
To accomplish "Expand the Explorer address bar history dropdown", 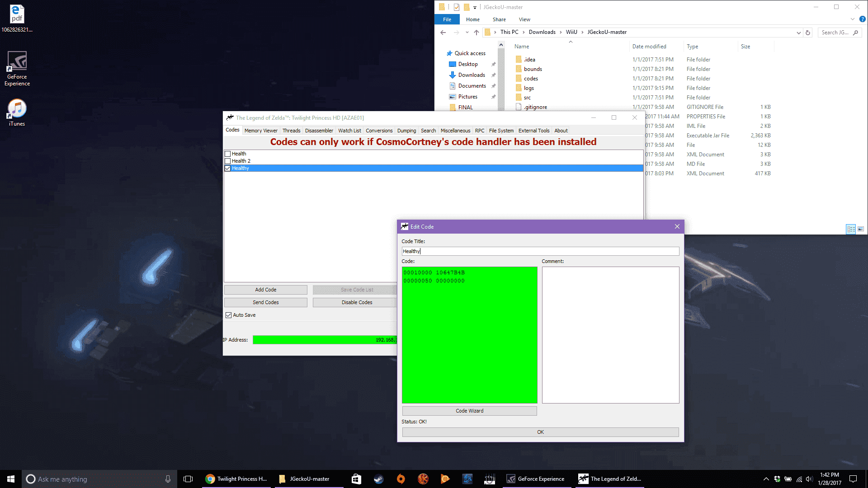I will [x=798, y=33].
